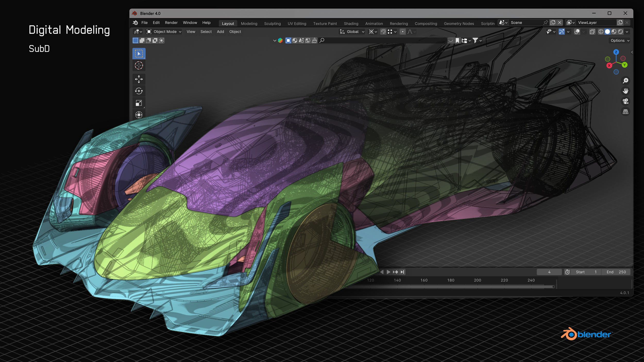This screenshot has height=362, width=644.
Task: Switch perspective/orthographic grid icon
Action: (625, 112)
